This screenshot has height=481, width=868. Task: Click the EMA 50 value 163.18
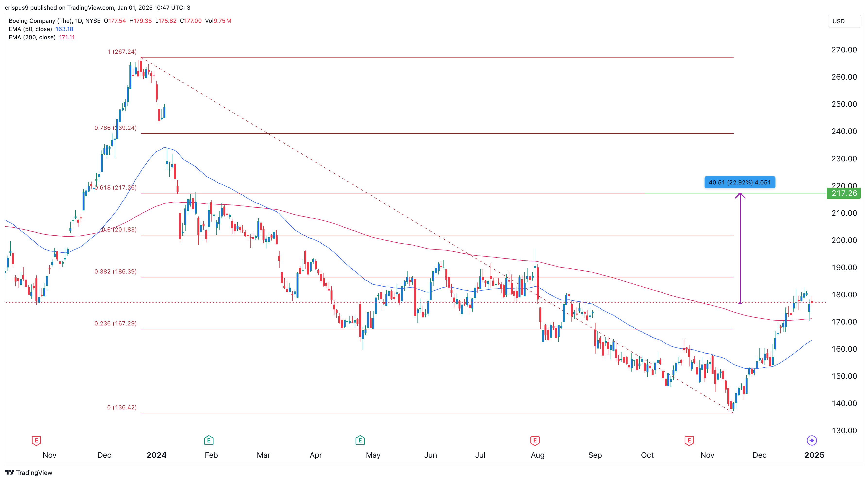click(x=64, y=29)
